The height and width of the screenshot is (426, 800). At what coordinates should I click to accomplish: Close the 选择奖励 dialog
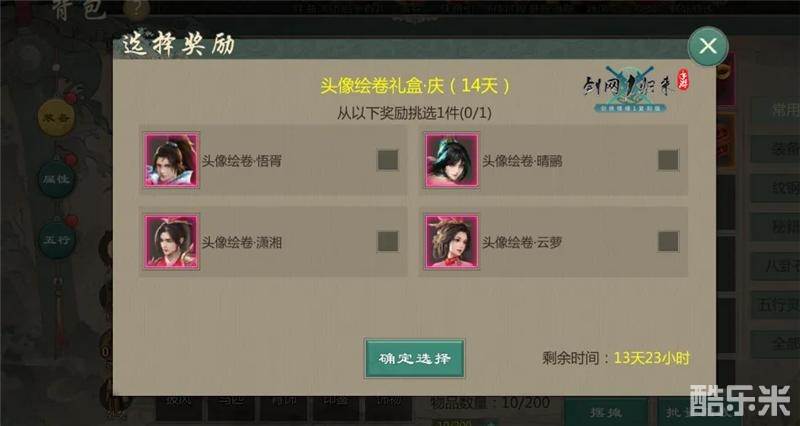(x=708, y=46)
